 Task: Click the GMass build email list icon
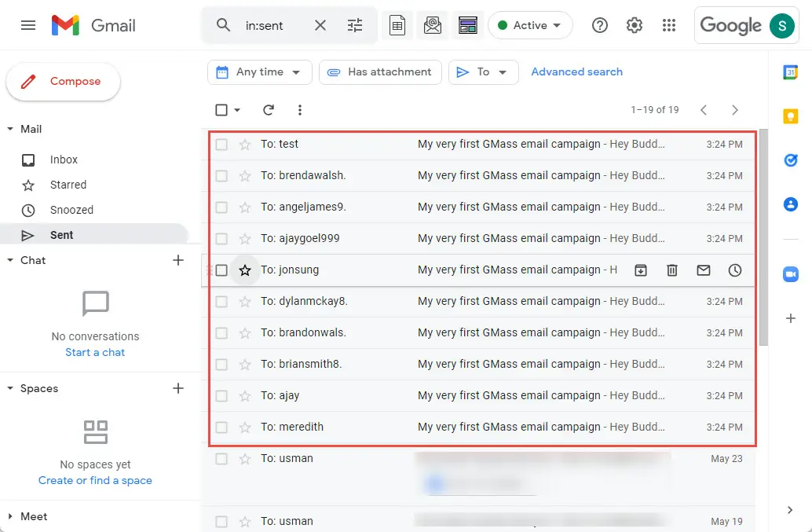pyautogui.click(x=433, y=25)
